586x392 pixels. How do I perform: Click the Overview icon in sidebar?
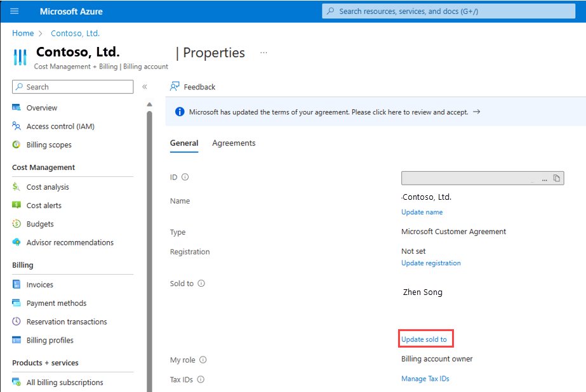(17, 108)
